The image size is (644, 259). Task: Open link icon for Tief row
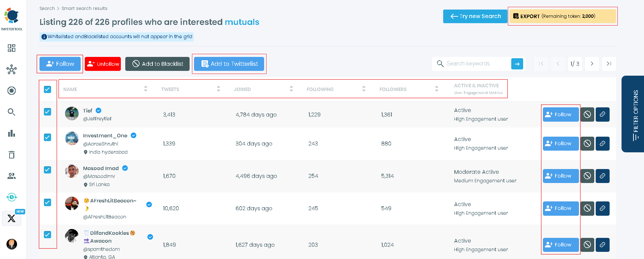coord(602,115)
